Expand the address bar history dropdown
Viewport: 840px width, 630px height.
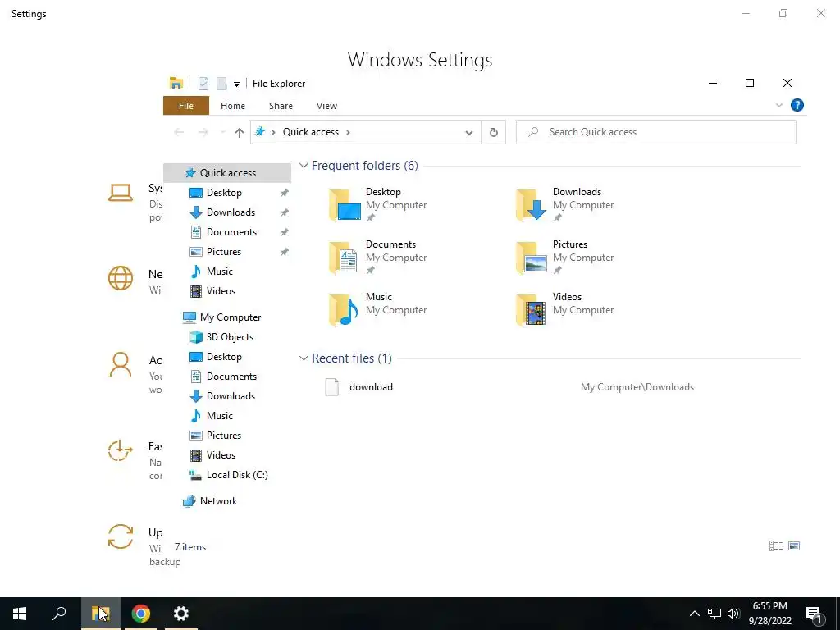tap(468, 132)
